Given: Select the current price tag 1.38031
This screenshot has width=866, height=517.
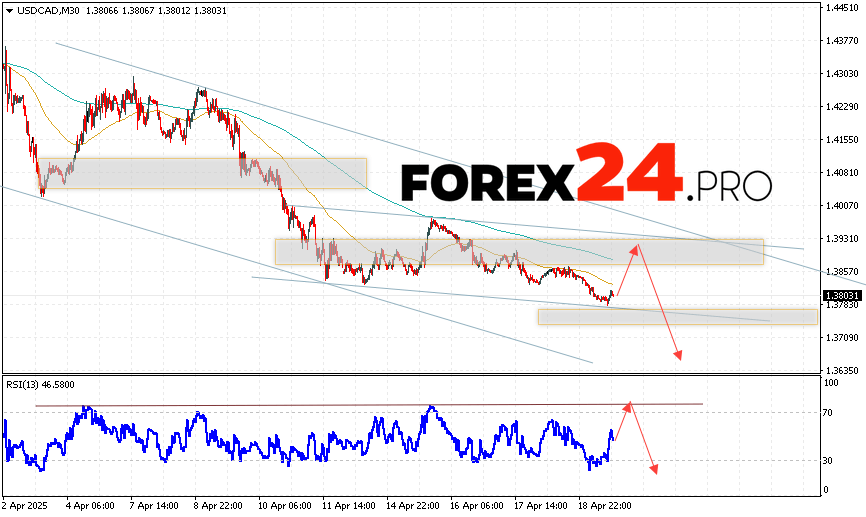Looking at the screenshot, I should (841, 295).
